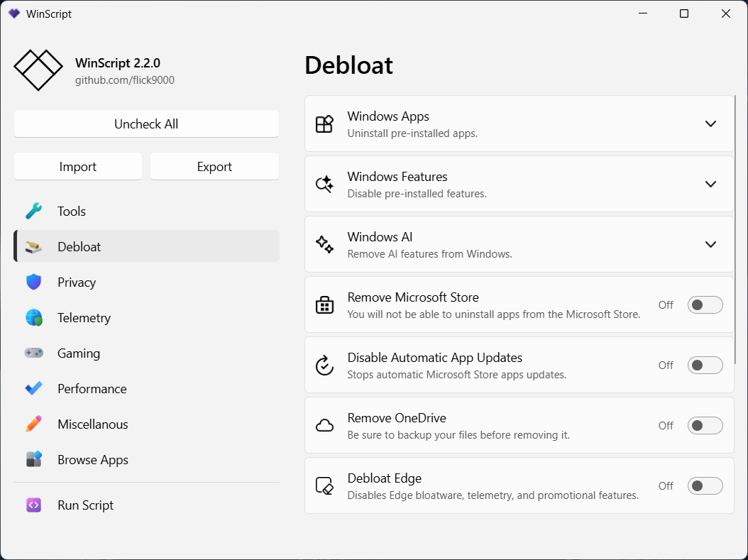Click the Tools wrench icon

33,212
